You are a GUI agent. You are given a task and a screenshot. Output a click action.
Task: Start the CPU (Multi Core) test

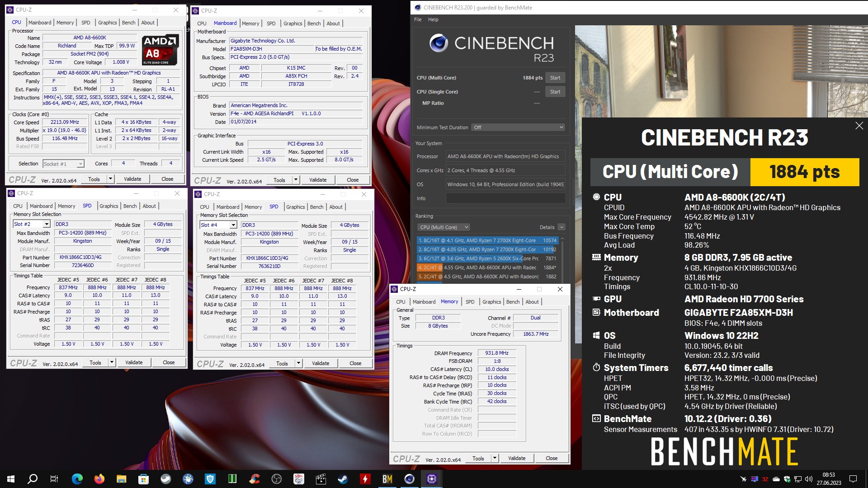pos(555,78)
